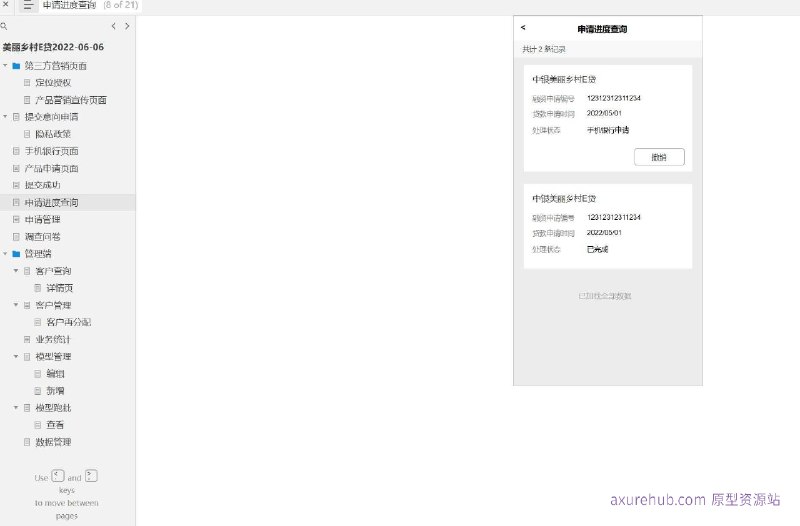Open the 模型跑批 page
800x526 pixels.
pos(53,408)
